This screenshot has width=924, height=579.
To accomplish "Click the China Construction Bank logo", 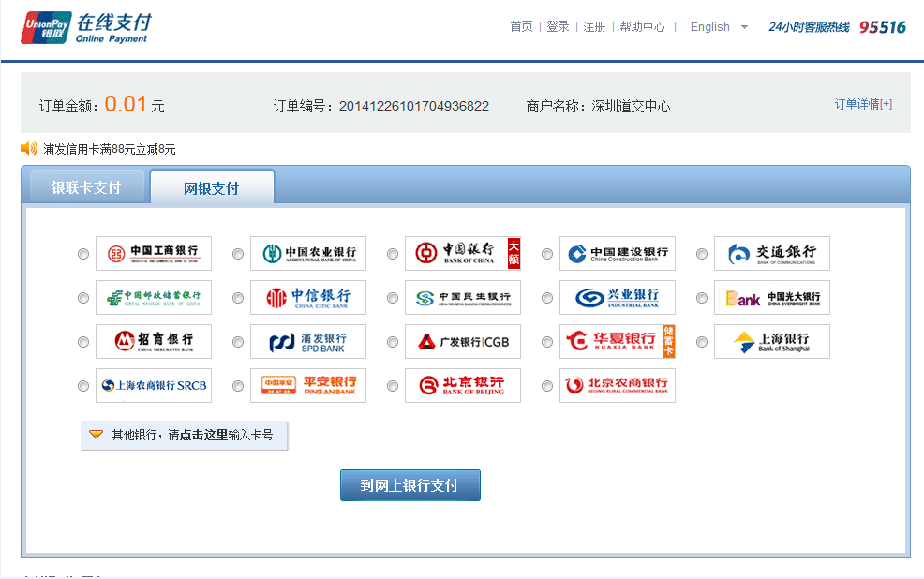I will tap(617, 253).
